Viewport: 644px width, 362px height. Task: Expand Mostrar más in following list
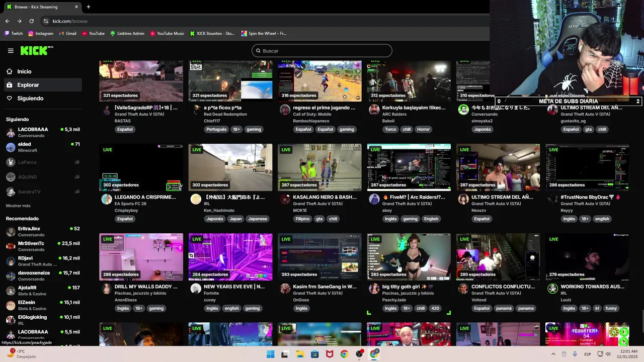pyautogui.click(x=18, y=206)
